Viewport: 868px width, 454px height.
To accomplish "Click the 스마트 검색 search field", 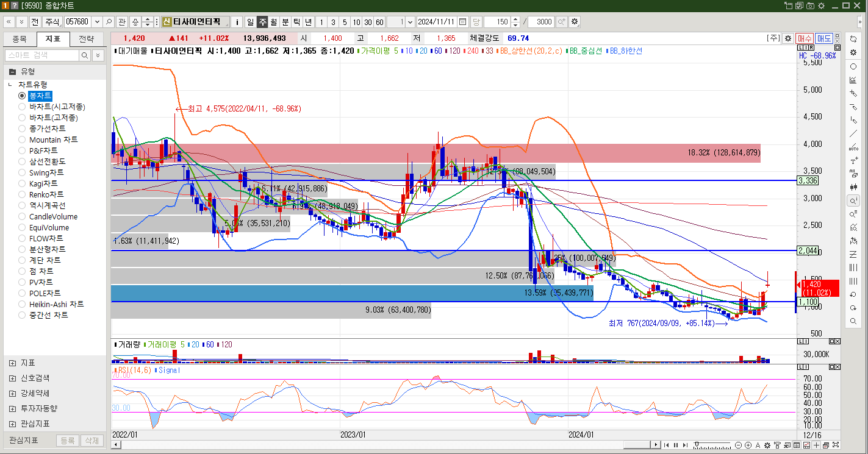I will tap(42, 55).
